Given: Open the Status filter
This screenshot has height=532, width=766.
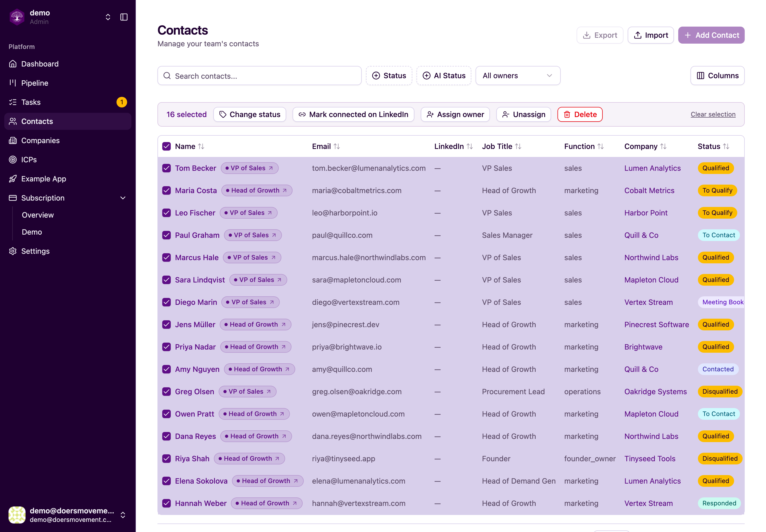Looking at the screenshot, I should [x=389, y=76].
